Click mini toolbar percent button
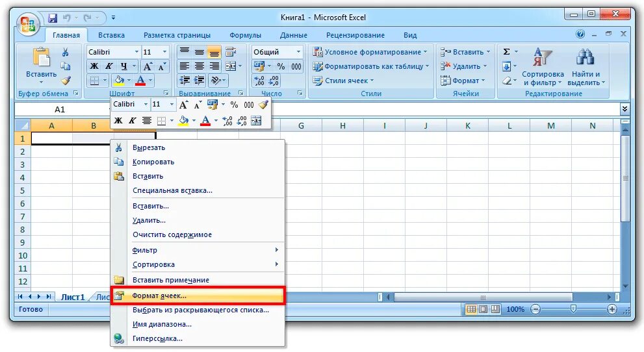644x352 pixels. (234, 105)
